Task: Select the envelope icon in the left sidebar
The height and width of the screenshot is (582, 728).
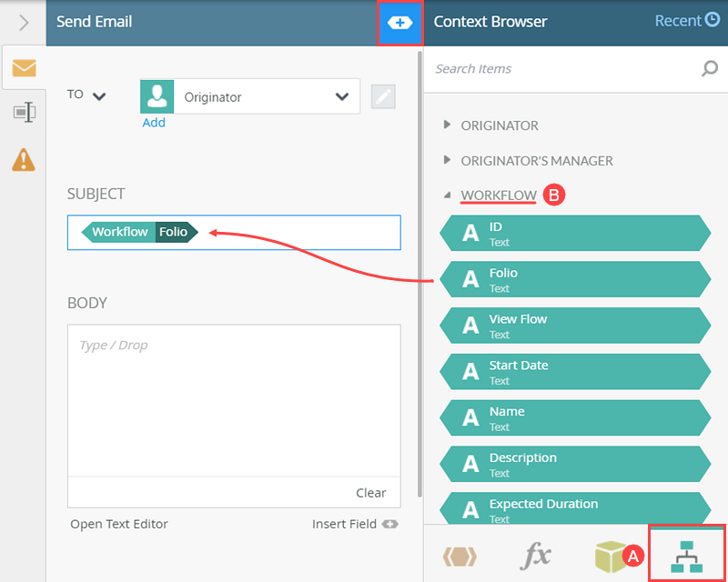Action: coord(23,67)
